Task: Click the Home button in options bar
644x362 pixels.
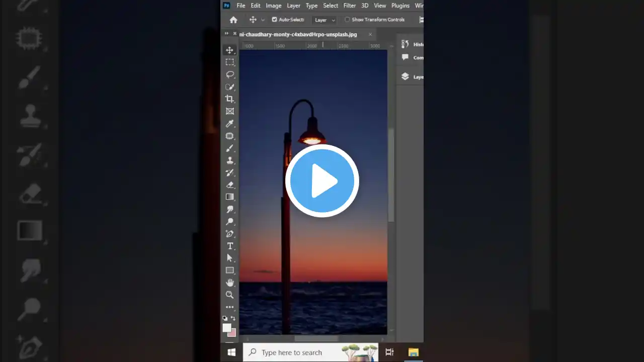Action: click(x=233, y=20)
